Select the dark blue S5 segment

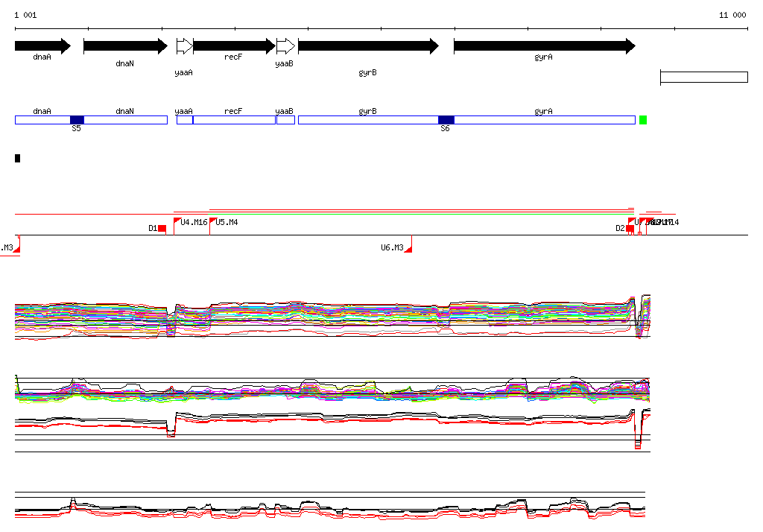[77, 120]
